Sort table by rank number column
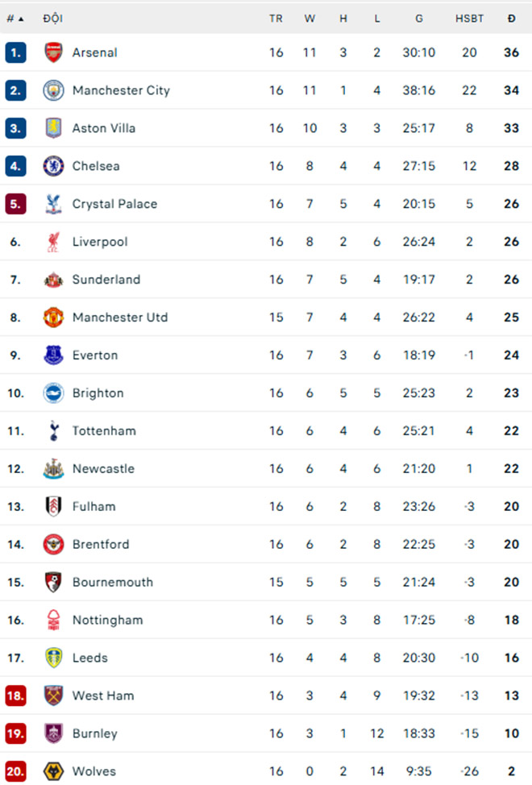The width and height of the screenshot is (532, 785). (x=15, y=19)
